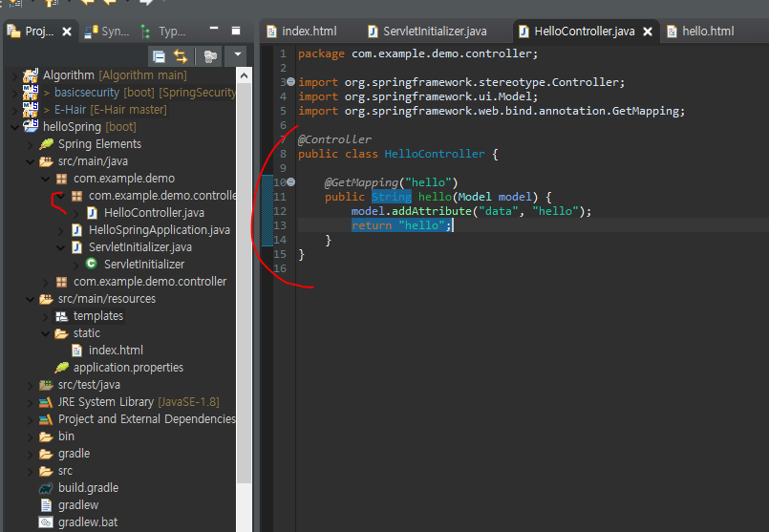Expand HelloSpringApplication.java in the tree
This screenshot has height=532, width=769.
pos(60,230)
